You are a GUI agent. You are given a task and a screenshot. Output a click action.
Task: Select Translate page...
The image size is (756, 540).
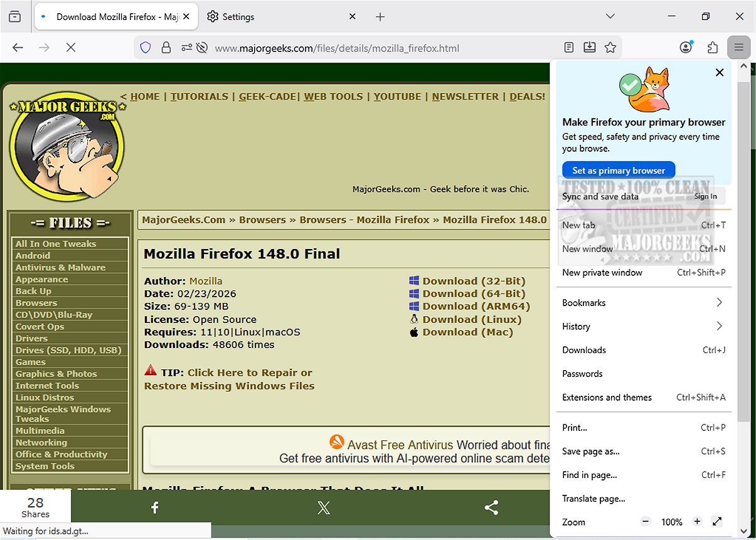tap(644, 499)
